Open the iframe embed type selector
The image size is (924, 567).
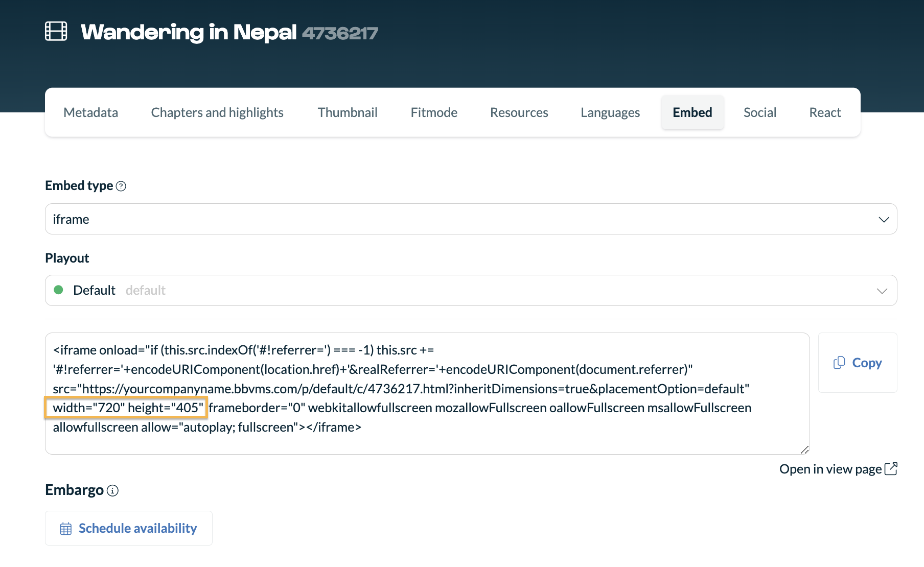(460, 219)
